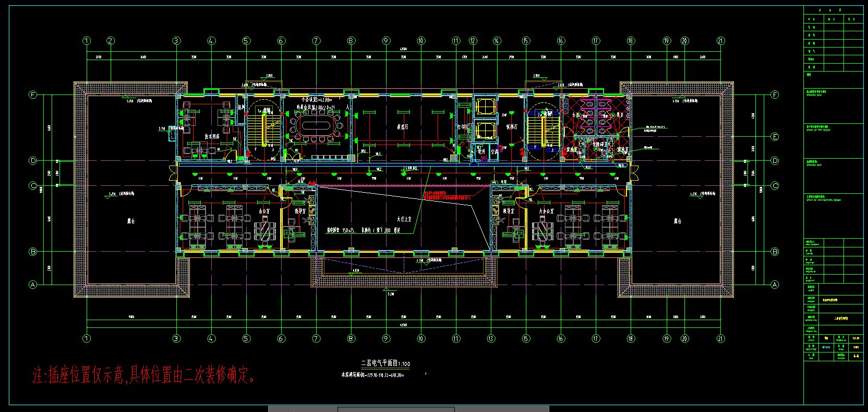Select the red socket-position note text
Viewport: 868px width, 412px height.
coord(144,375)
